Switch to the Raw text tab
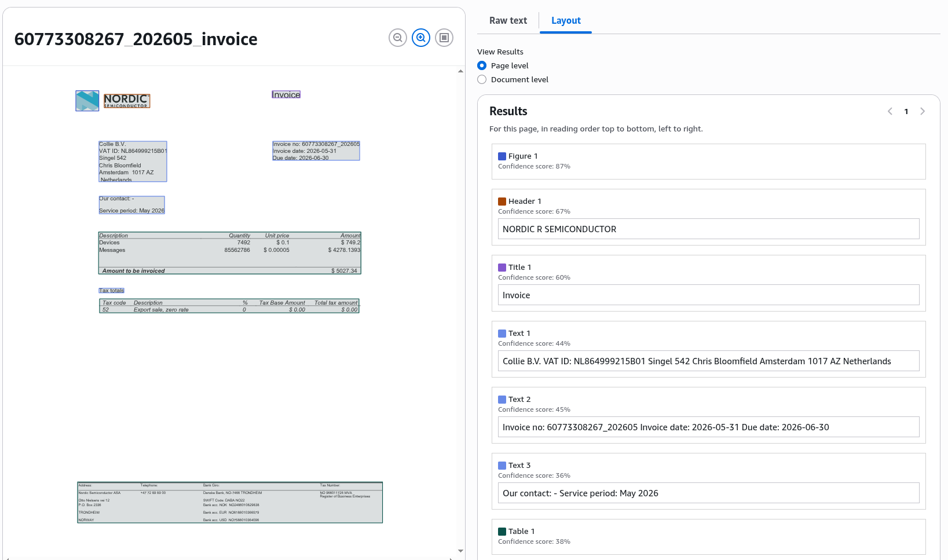 click(508, 20)
